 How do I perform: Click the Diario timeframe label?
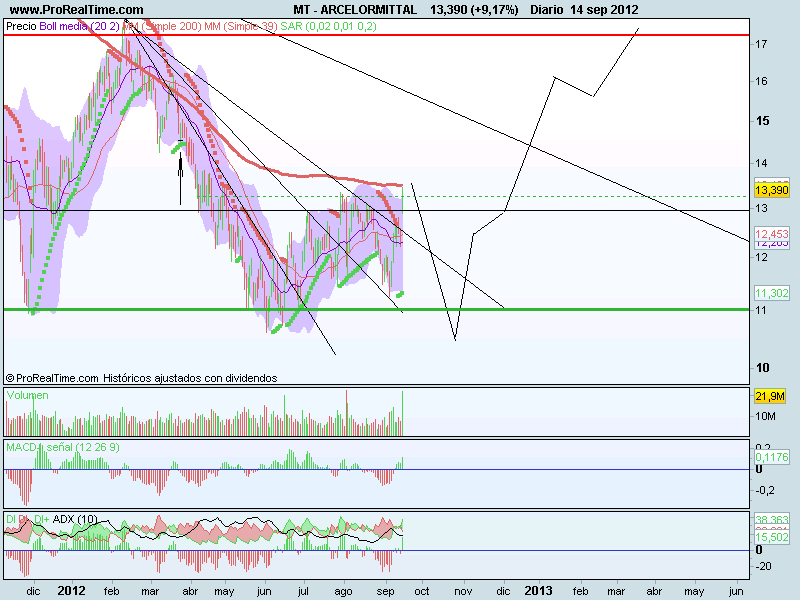[546, 10]
